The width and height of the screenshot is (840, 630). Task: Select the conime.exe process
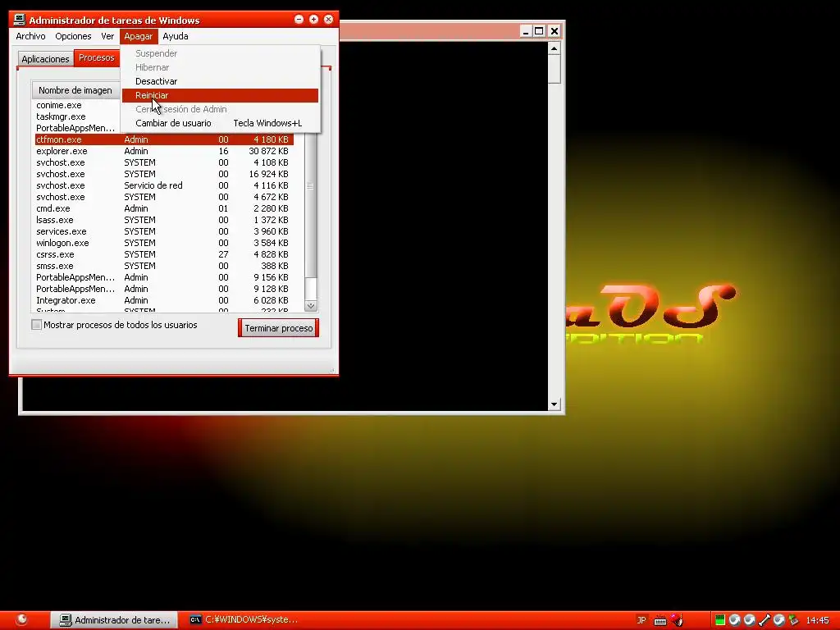(76, 105)
